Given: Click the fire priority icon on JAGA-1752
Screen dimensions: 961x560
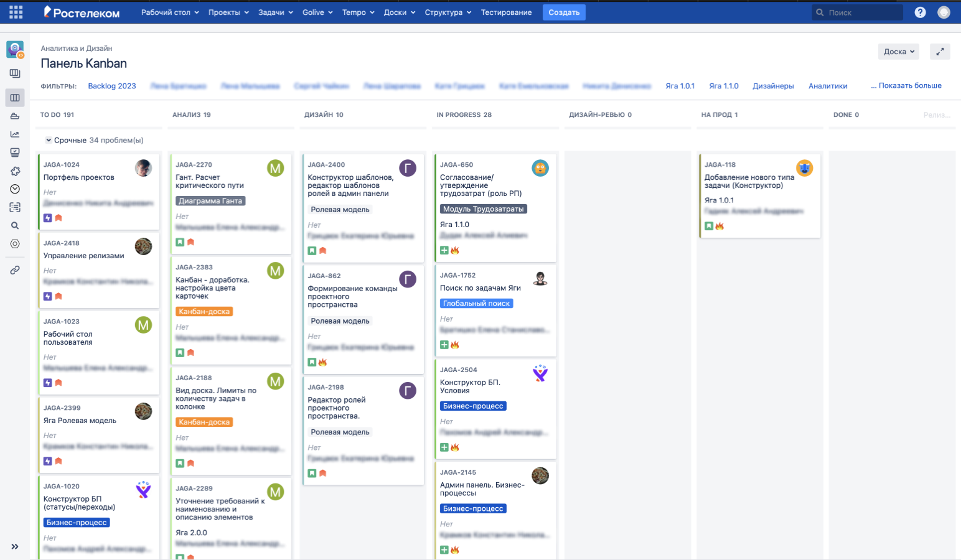Looking at the screenshot, I should click(455, 345).
